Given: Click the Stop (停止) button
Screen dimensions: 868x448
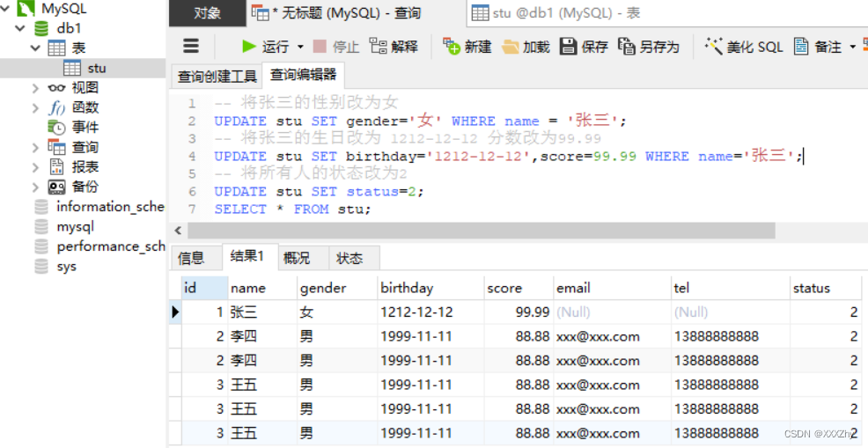Looking at the screenshot, I should pos(336,47).
